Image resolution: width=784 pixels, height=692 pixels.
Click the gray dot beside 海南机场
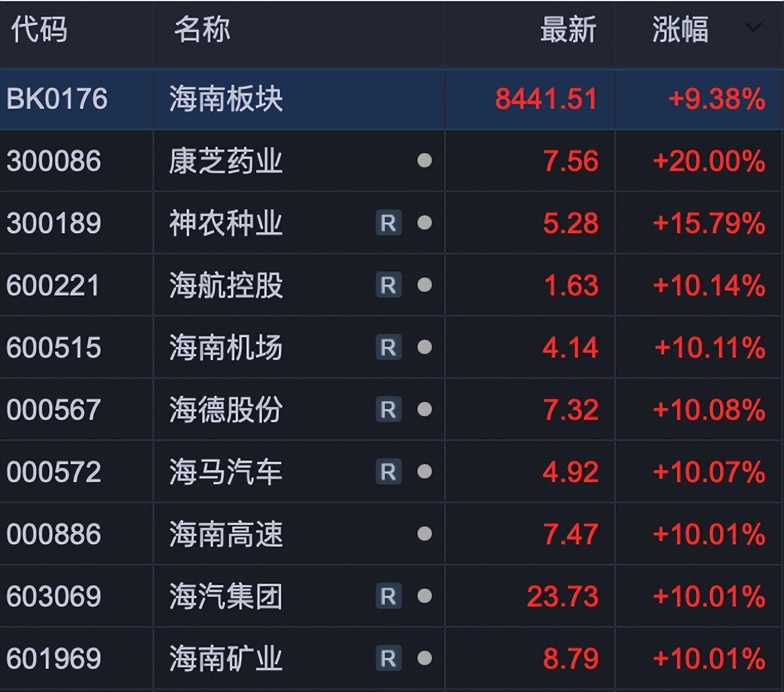pyautogui.click(x=425, y=347)
